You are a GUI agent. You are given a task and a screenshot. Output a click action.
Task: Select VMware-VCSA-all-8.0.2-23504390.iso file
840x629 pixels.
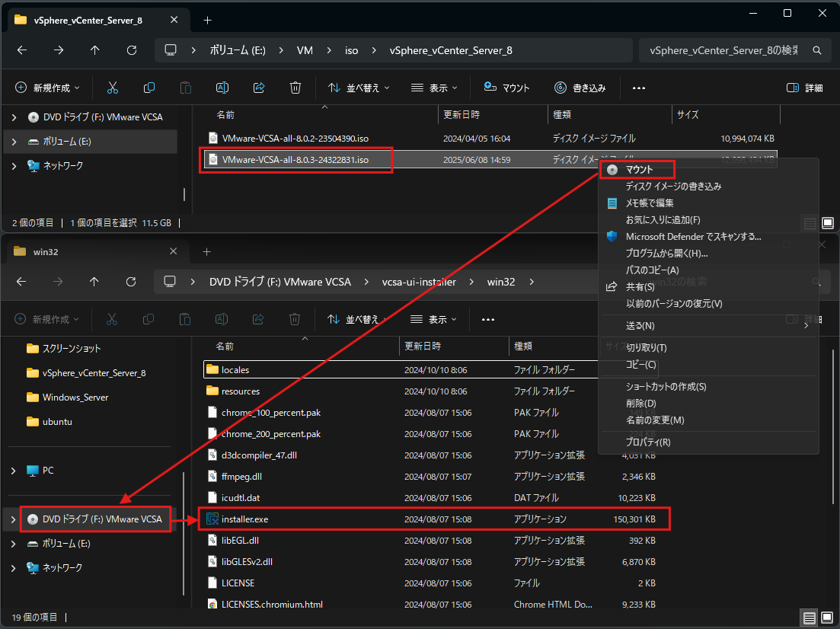pyautogui.click(x=490, y=139)
